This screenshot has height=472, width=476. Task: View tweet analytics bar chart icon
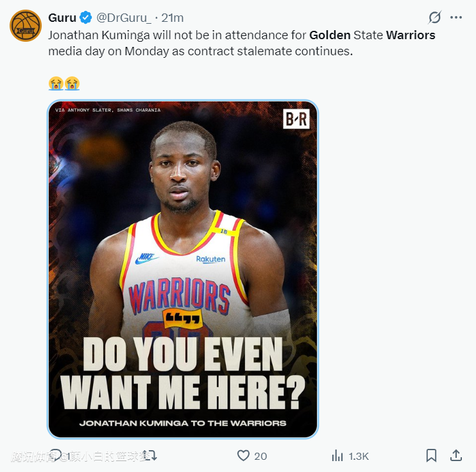point(337,456)
